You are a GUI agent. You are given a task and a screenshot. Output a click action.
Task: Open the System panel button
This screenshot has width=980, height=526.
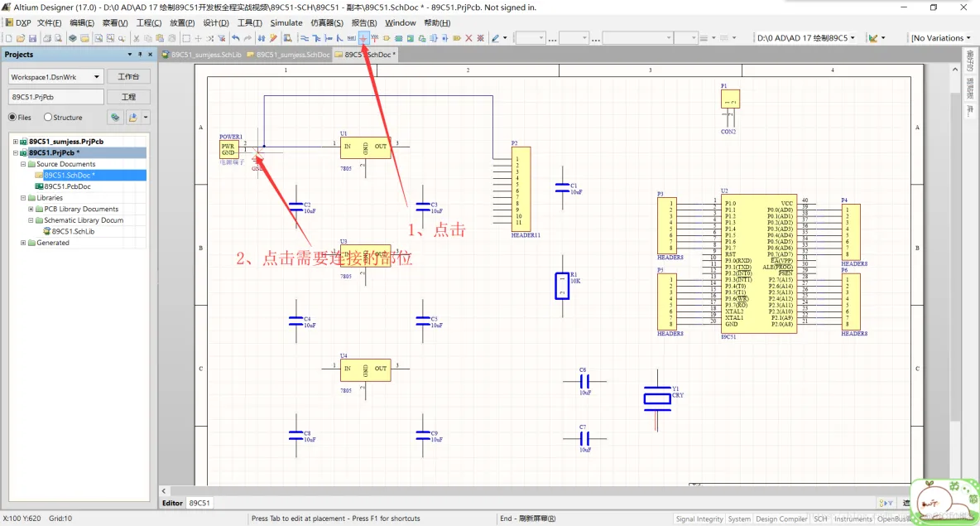739,519
